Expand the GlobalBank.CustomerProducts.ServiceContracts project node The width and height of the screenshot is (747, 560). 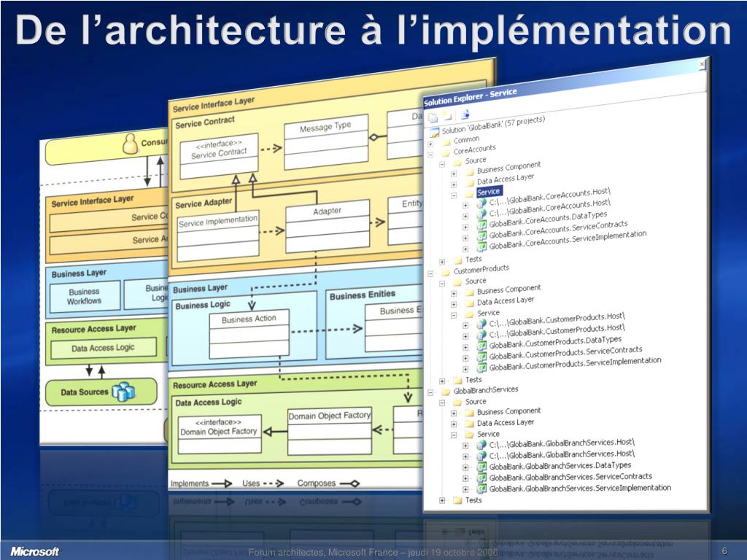pos(465,359)
